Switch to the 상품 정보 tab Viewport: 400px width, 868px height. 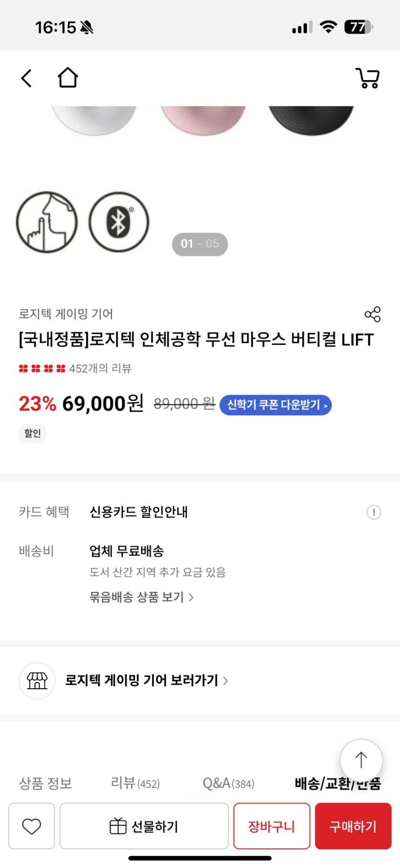tap(46, 783)
